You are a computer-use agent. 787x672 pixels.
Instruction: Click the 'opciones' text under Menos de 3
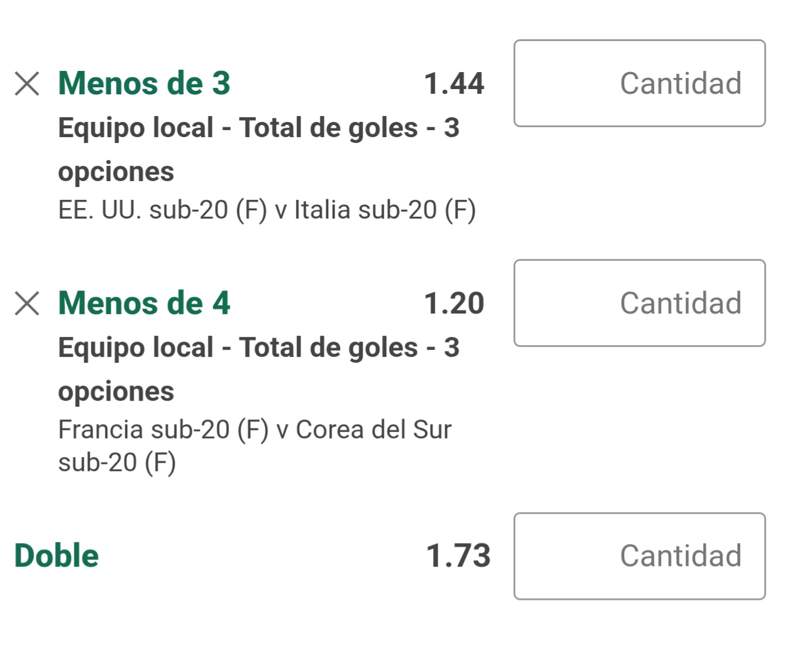tap(116, 172)
